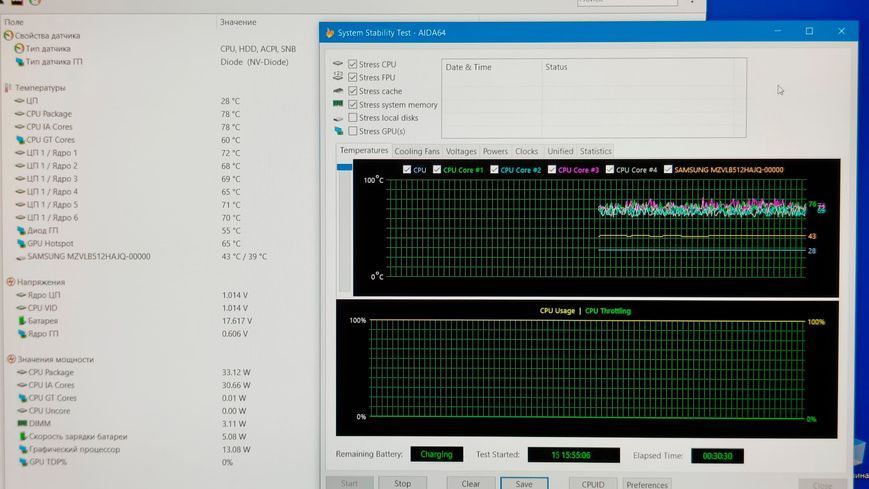The image size is (869, 489).
Task: Select the CPU Uncore power row
Action: (160, 411)
